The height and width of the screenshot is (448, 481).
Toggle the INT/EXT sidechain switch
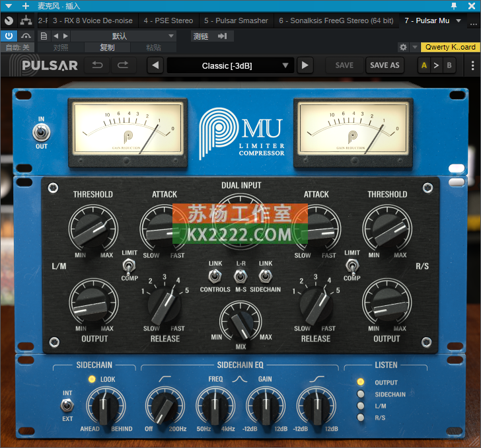pos(67,405)
